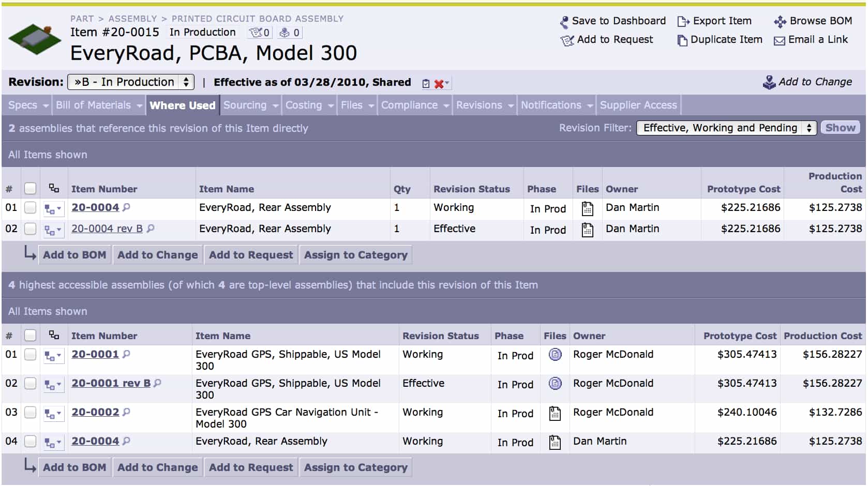Click magnifier next to 20-0001 rev B
The height and width of the screenshot is (486, 868).
coord(158,383)
